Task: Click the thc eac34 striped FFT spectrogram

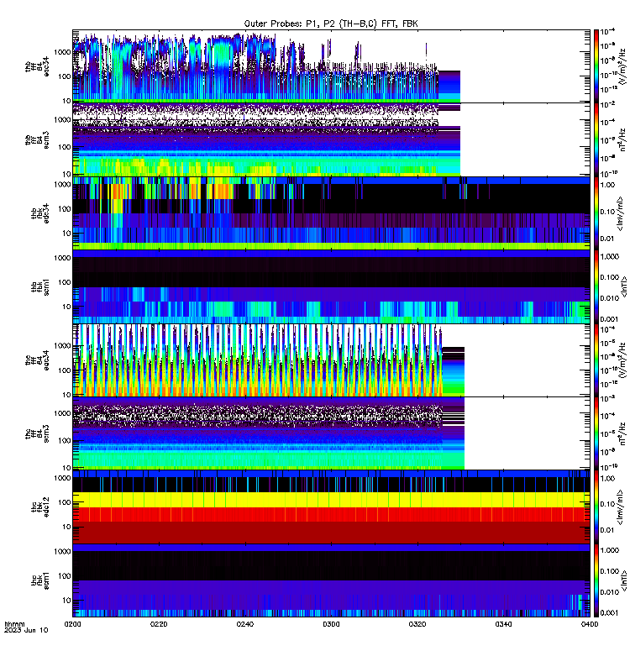Action: point(331,360)
